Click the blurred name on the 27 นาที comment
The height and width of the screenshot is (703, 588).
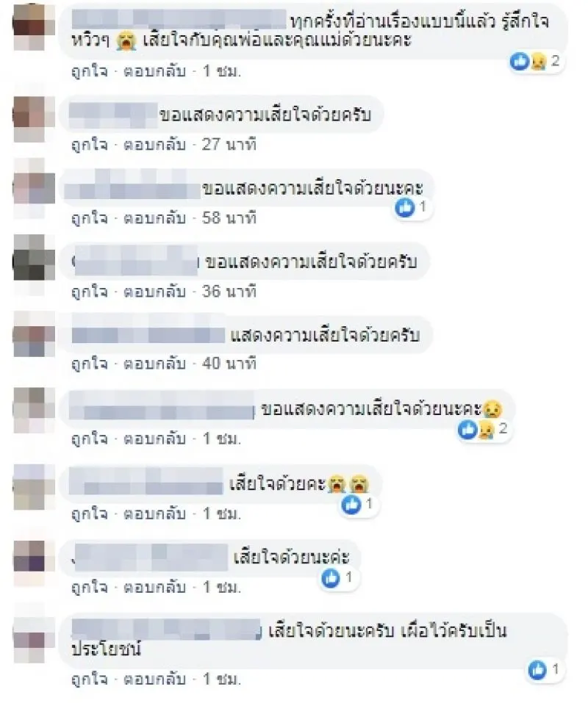click(x=113, y=115)
